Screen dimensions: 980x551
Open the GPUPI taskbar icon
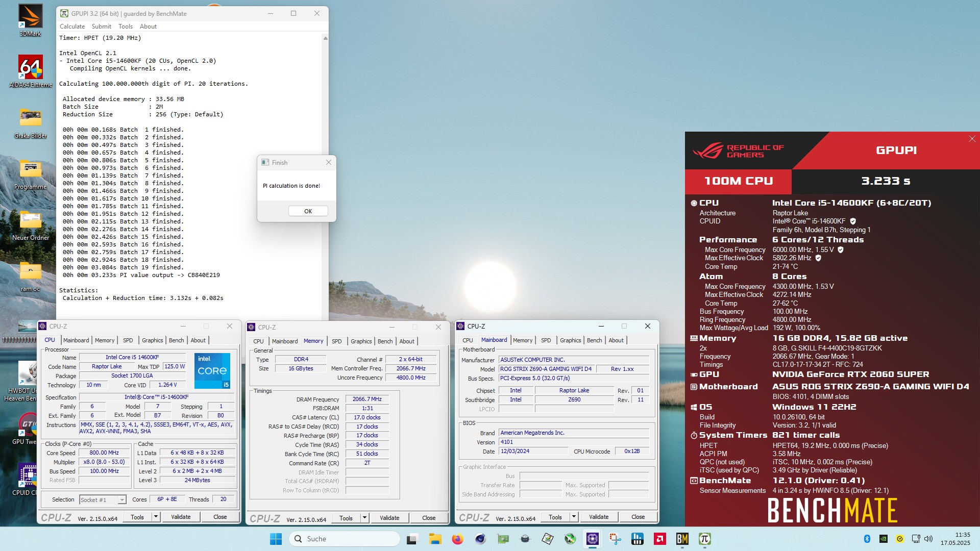click(704, 539)
